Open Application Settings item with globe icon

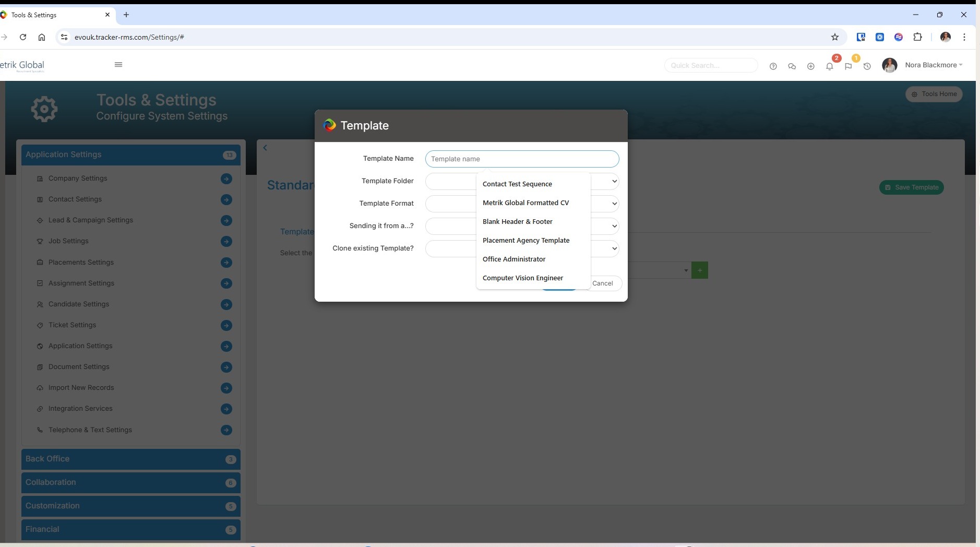coord(80,346)
